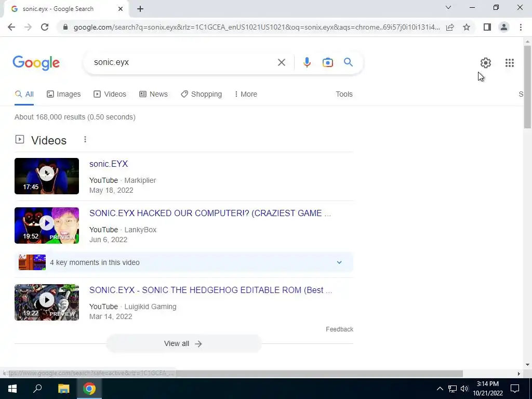The width and height of the screenshot is (532, 399).
Task: Search by image with the camera icon
Action: click(327, 62)
